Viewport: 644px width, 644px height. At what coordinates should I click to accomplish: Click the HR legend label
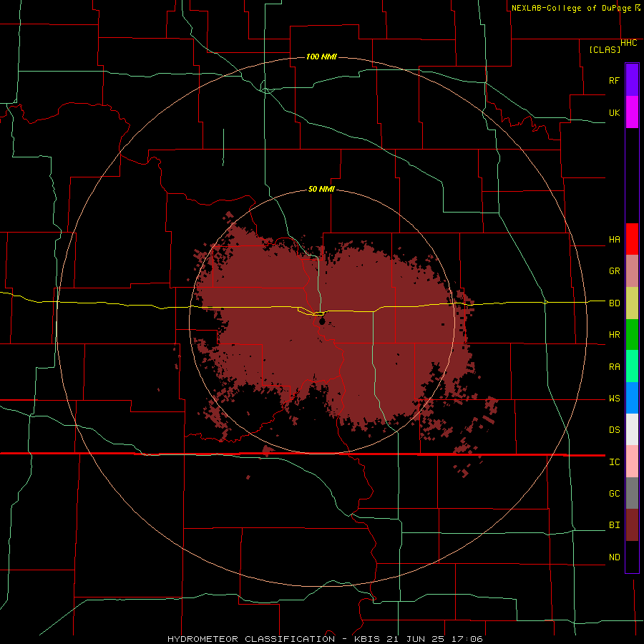pyautogui.click(x=614, y=335)
